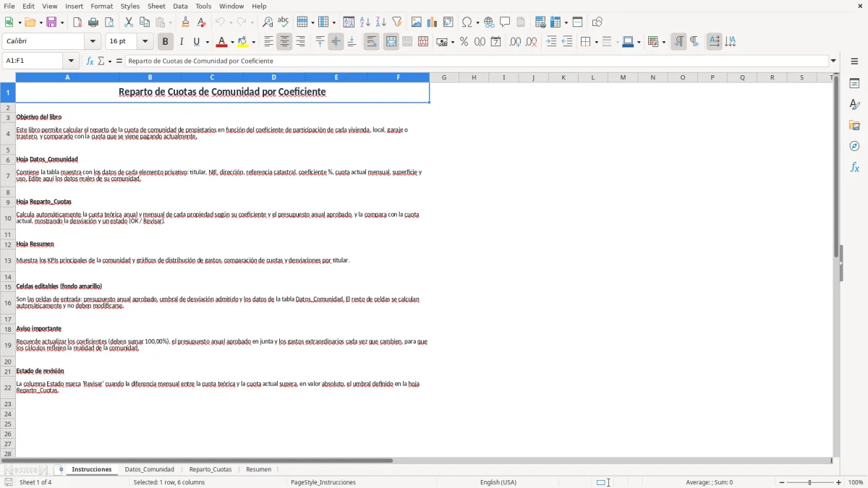The height and width of the screenshot is (488, 868).
Task: Switch to Datos_Comunidad sheet tab
Action: coord(150,469)
